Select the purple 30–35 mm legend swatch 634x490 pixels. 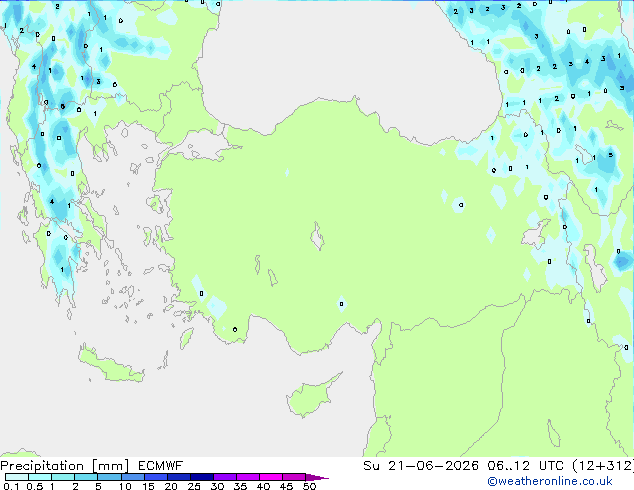(x=225, y=477)
